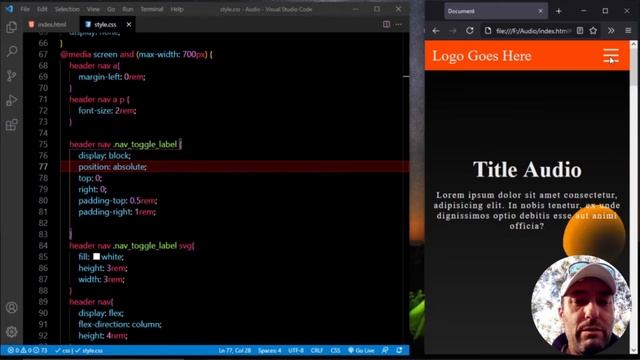Click line 75 .nav_toggle_label selector
Viewport: 640px width, 360px height.
145,144
